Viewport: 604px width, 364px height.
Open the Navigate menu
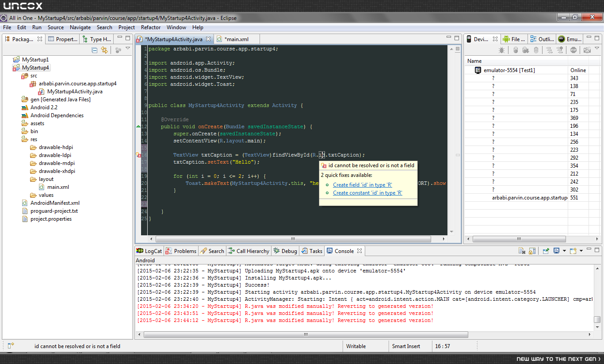pyautogui.click(x=80, y=27)
